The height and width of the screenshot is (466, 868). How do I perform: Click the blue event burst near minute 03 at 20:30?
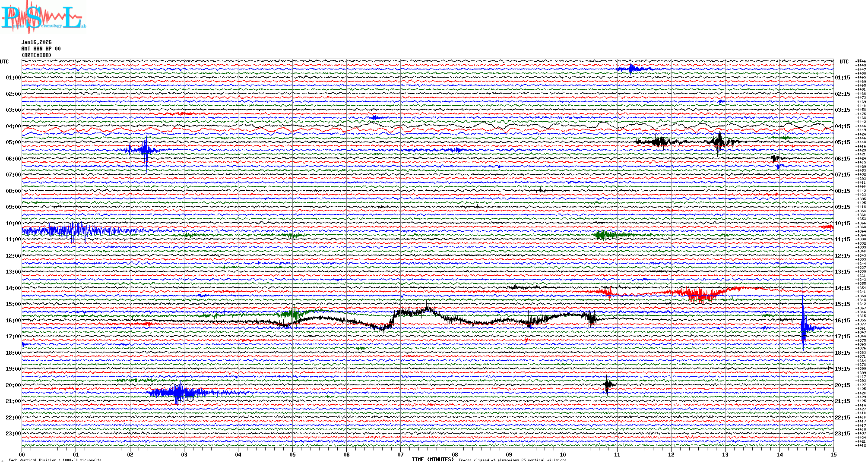tap(178, 392)
